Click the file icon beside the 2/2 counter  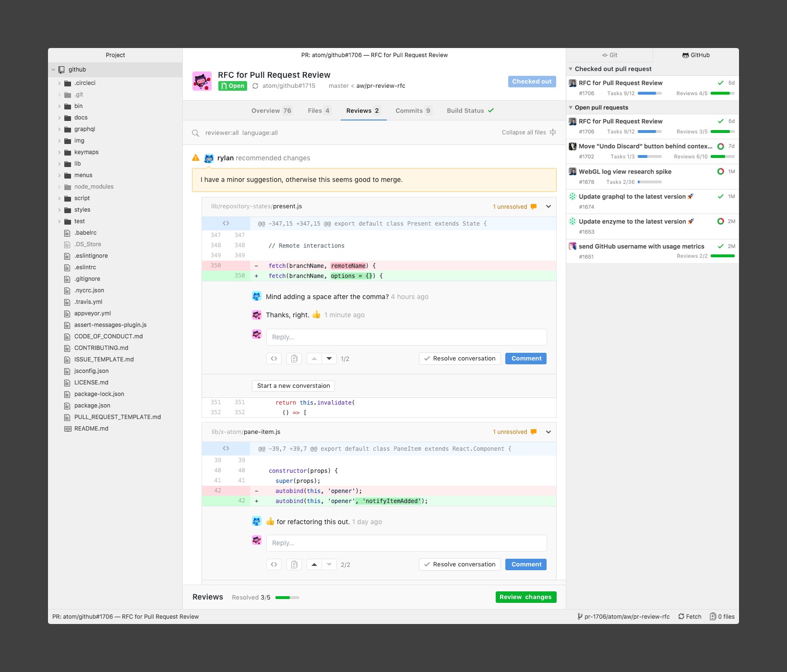(294, 564)
